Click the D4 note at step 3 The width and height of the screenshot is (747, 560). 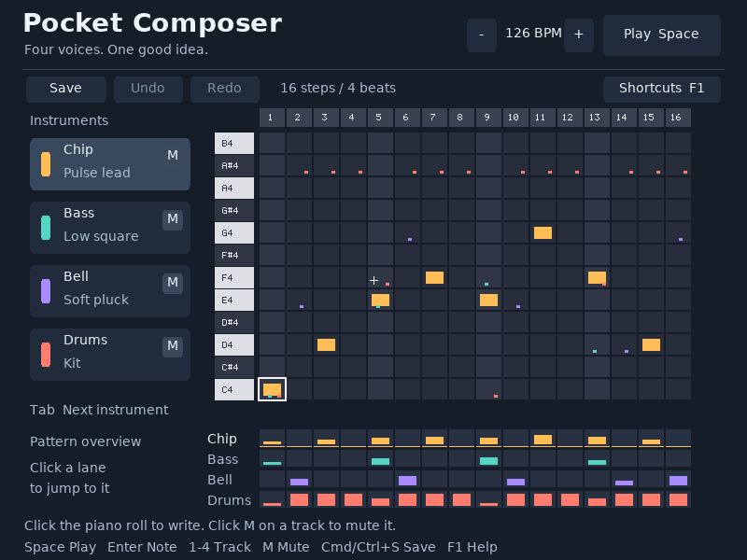pyautogui.click(x=326, y=344)
